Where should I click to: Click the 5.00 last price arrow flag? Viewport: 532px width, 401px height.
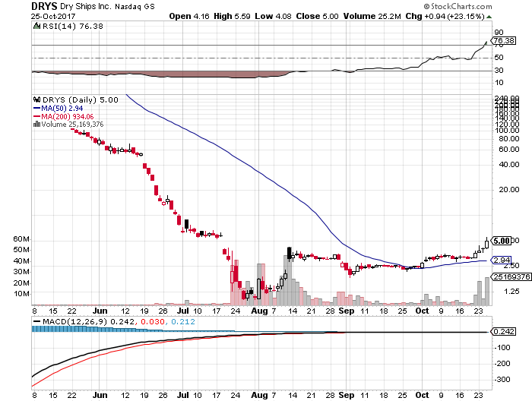point(504,240)
